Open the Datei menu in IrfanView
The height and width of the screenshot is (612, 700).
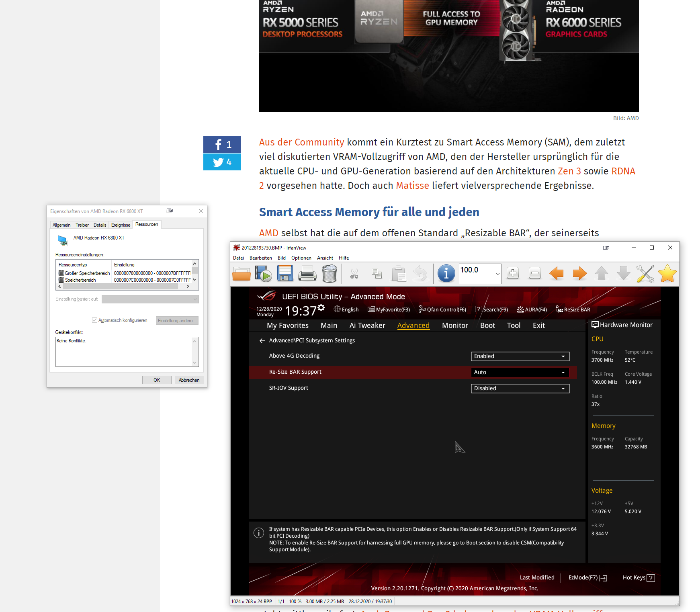(238, 258)
